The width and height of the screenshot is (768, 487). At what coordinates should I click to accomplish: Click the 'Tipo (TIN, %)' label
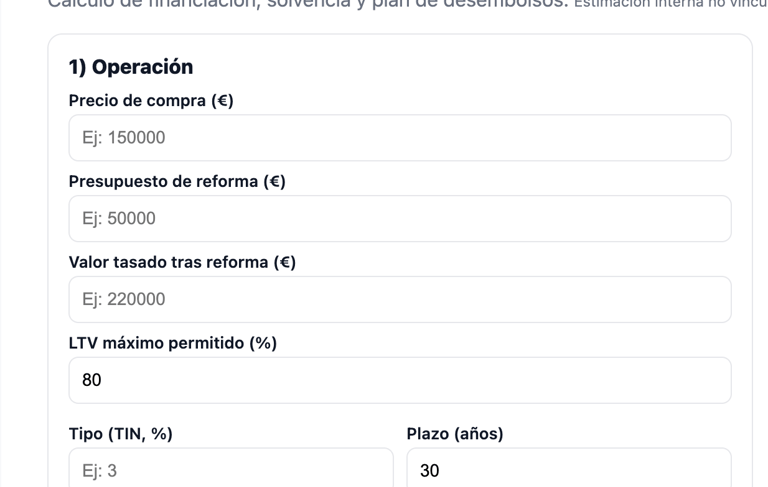pos(120,434)
